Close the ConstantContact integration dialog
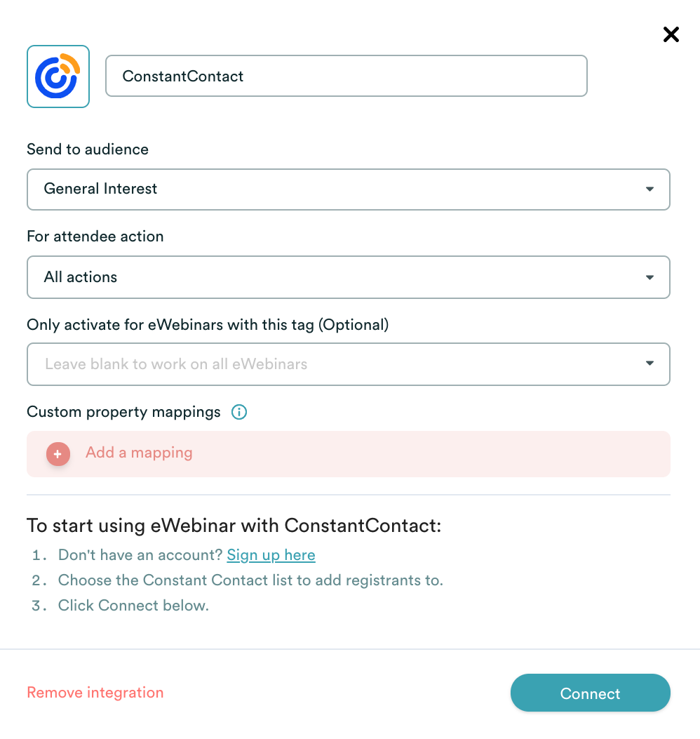 671,34
